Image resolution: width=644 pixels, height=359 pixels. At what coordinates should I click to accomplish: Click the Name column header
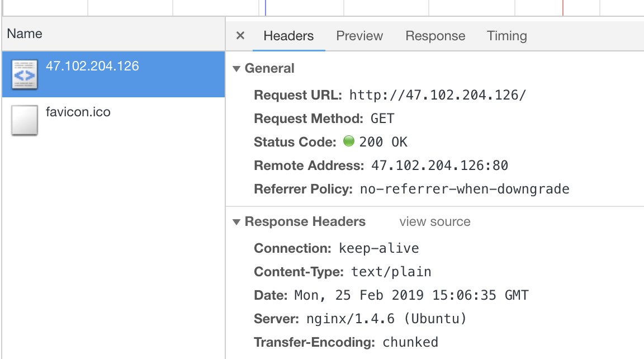pyautogui.click(x=25, y=34)
